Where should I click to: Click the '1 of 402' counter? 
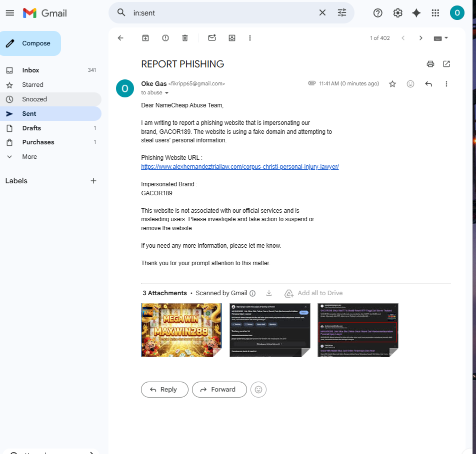[380, 38]
